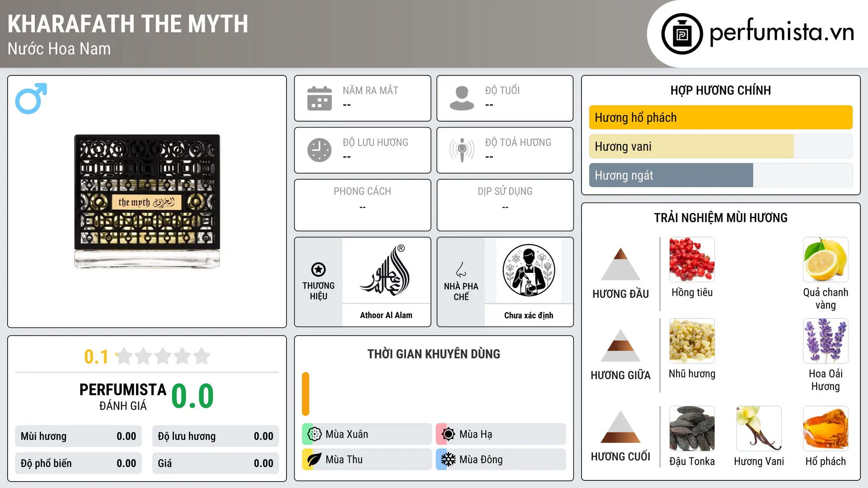This screenshot has width=868, height=488.
Task: Select the Quả chanh vàng lemon note image
Action: [x=826, y=260]
